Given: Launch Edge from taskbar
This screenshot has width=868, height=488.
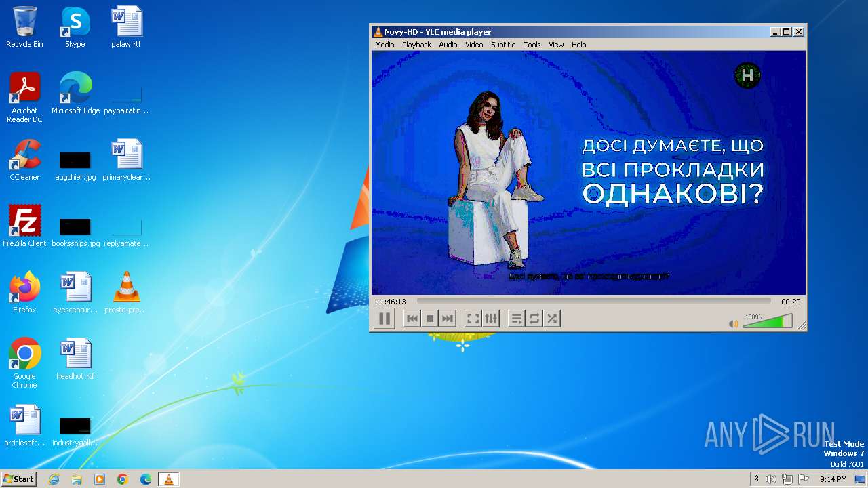Looking at the screenshot, I should (146, 479).
